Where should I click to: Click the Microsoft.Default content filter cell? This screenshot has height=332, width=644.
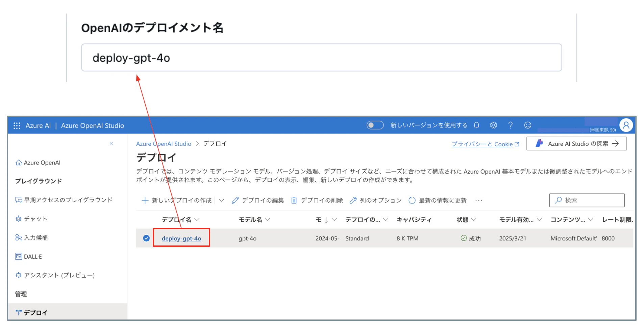574,238
